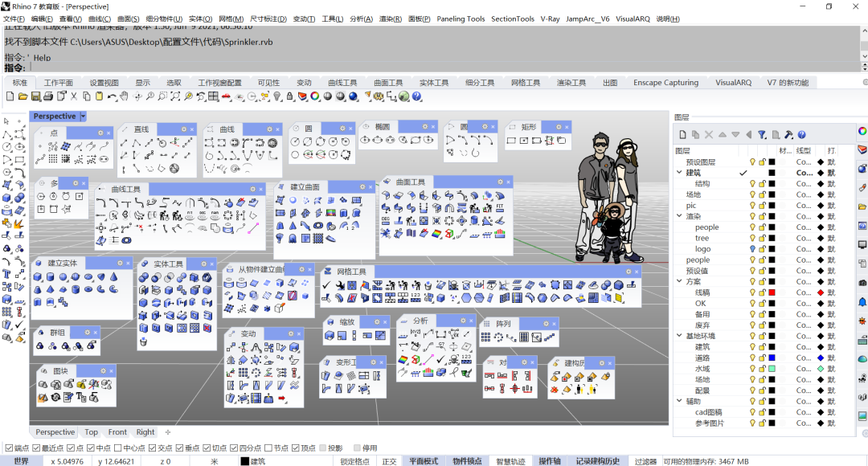This screenshot has height=466, width=868.
Task: Collapse the 渲染 layer group
Action: (679, 216)
